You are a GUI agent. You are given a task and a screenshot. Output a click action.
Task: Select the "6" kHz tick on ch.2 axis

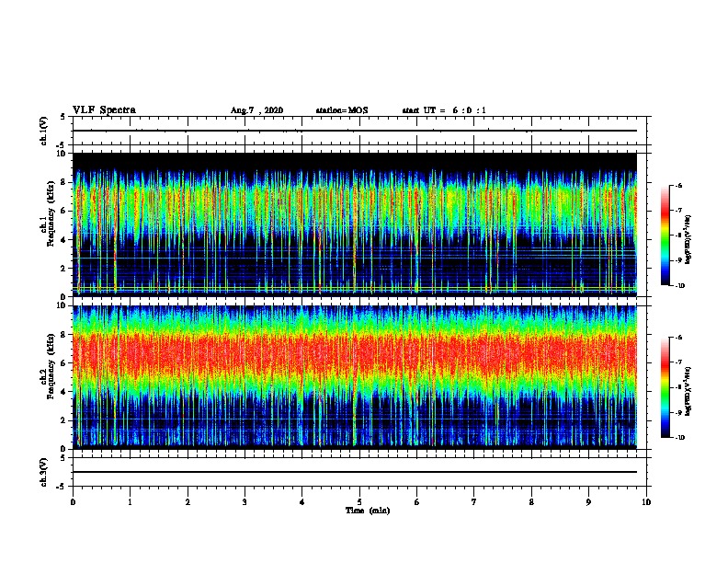click(x=64, y=362)
